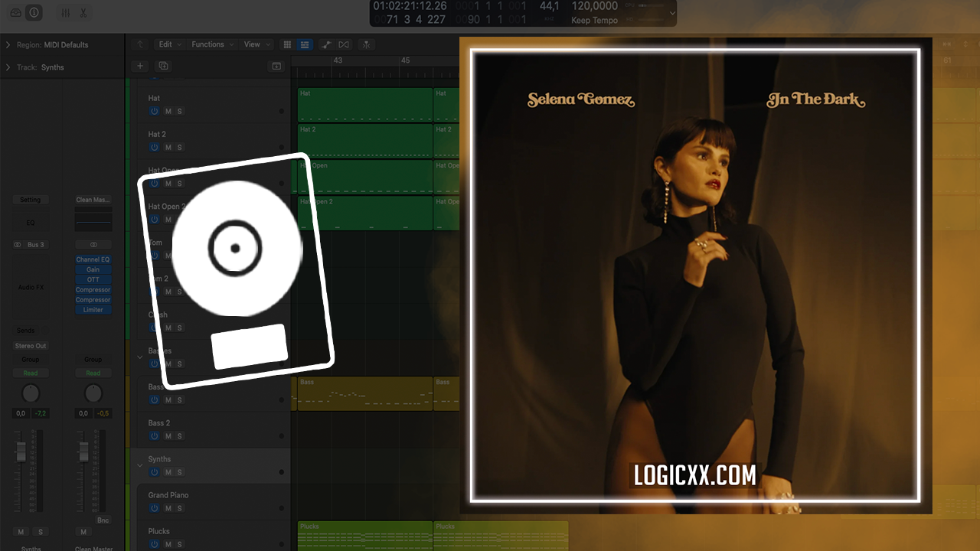Viewport: 980px width, 551px height.
Task: Click the duplicate track icon
Action: [163, 67]
